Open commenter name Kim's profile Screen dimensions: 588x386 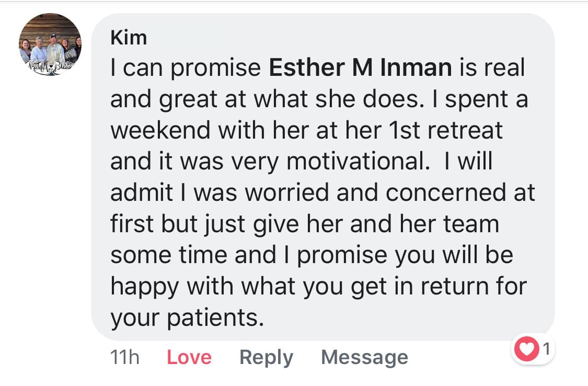pyautogui.click(x=129, y=38)
